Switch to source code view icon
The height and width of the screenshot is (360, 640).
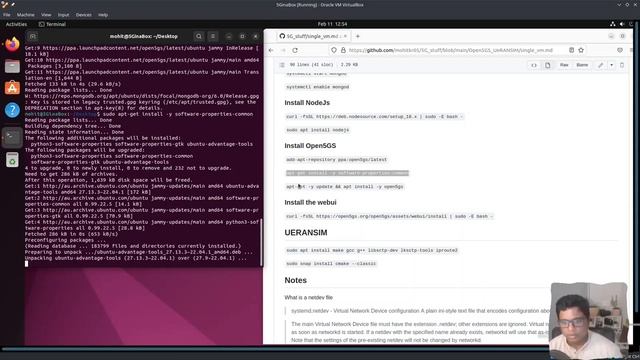coord(534,65)
